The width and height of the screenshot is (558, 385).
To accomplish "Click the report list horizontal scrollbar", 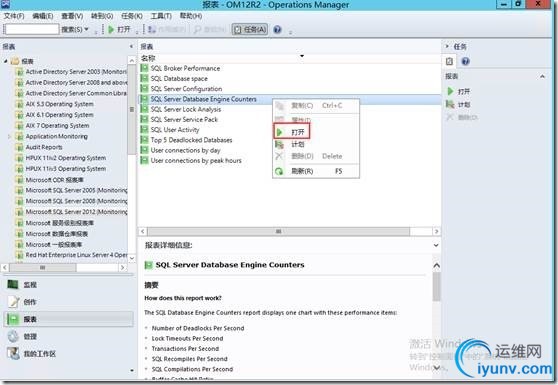I will tap(279, 232).
